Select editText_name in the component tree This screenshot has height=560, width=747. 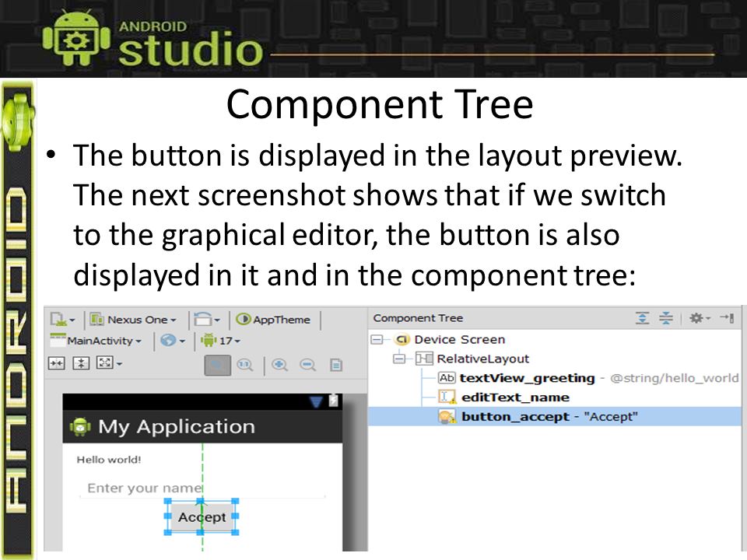click(515, 397)
